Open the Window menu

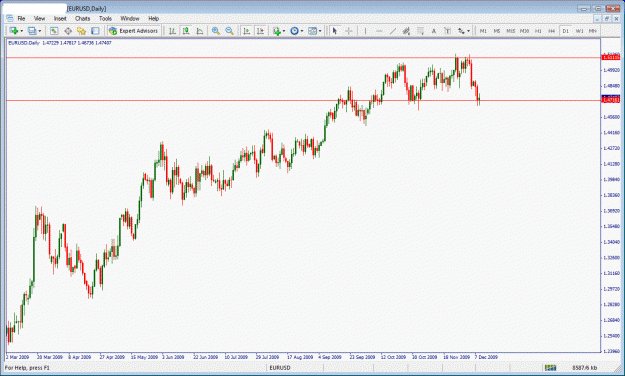point(130,18)
